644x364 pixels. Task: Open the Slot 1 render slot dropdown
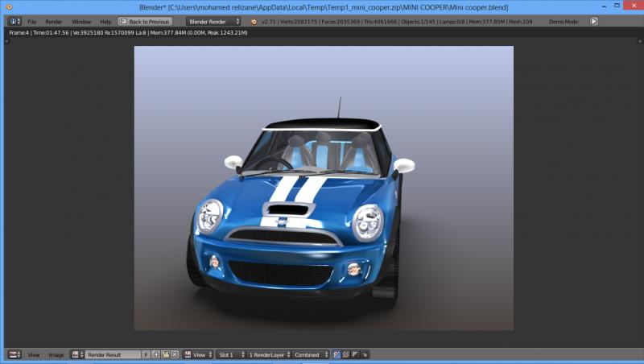pos(231,354)
